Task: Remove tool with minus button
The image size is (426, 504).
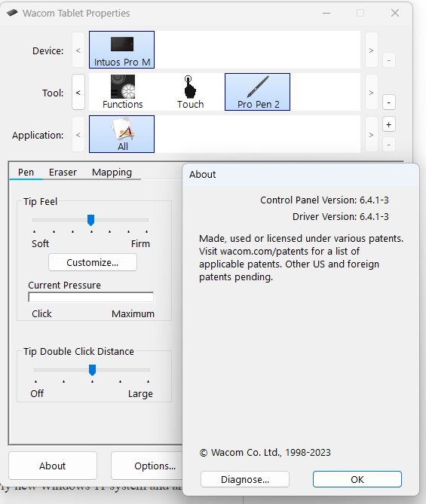Action: coord(388,102)
